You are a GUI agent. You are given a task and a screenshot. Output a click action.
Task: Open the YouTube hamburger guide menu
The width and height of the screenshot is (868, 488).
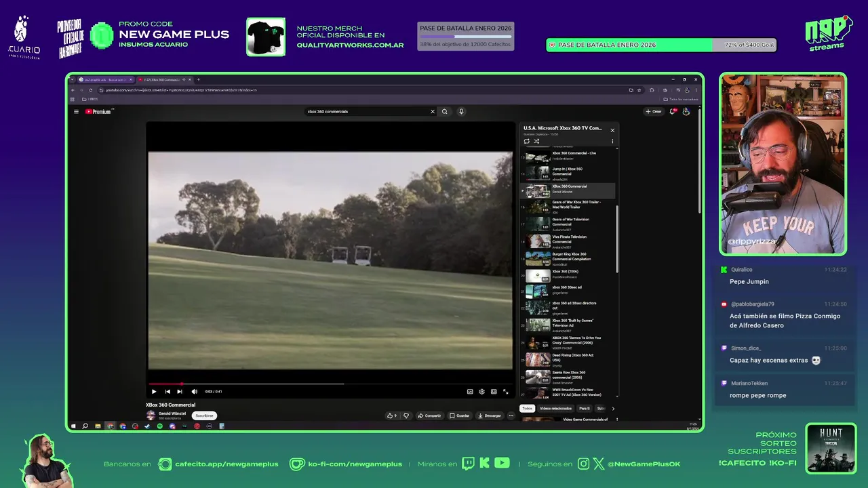click(75, 111)
